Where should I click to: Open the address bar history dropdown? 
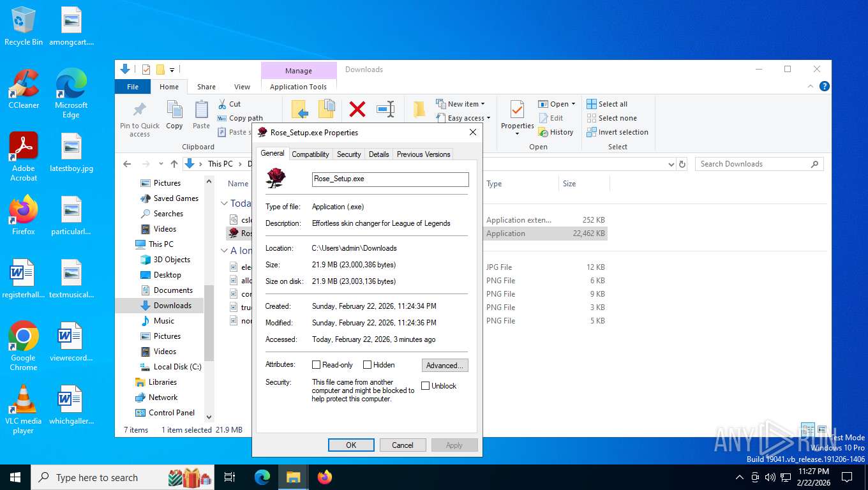(671, 164)
